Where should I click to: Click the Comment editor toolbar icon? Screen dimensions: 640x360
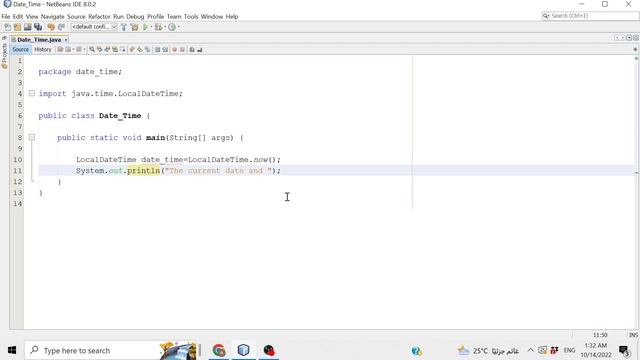[192, 49]
